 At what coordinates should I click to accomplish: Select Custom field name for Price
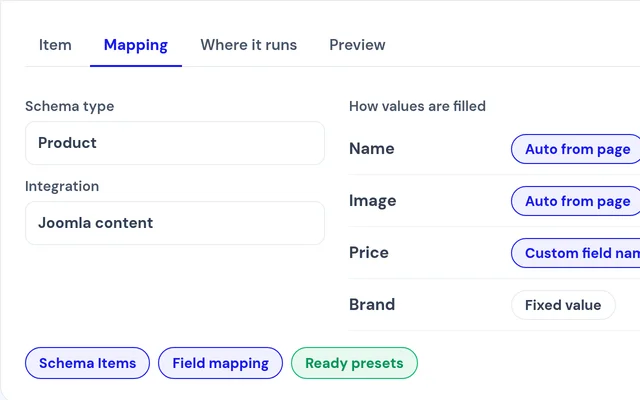tap(576, 253)
